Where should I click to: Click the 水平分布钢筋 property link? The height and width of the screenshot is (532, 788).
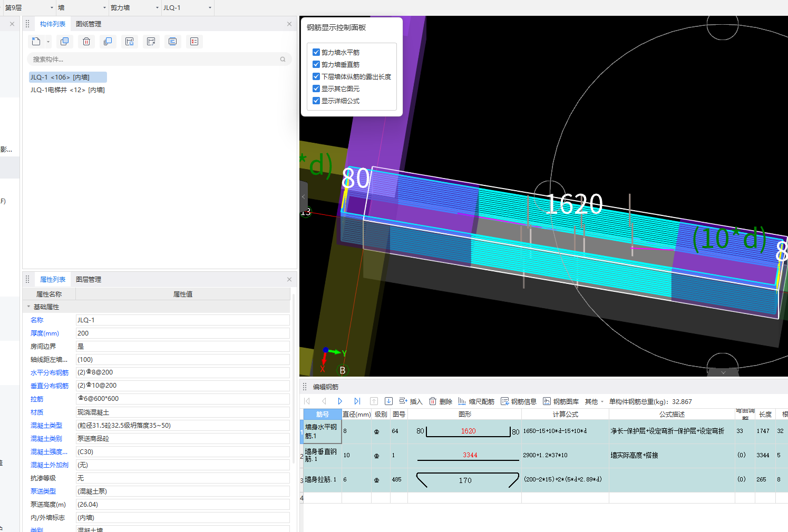click(x=50, y=373)
